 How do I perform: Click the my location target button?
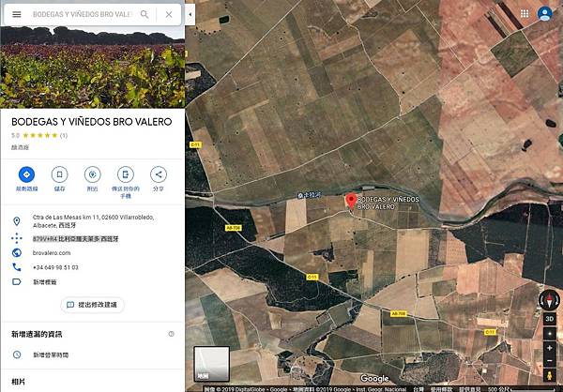[x=549, y=334]
